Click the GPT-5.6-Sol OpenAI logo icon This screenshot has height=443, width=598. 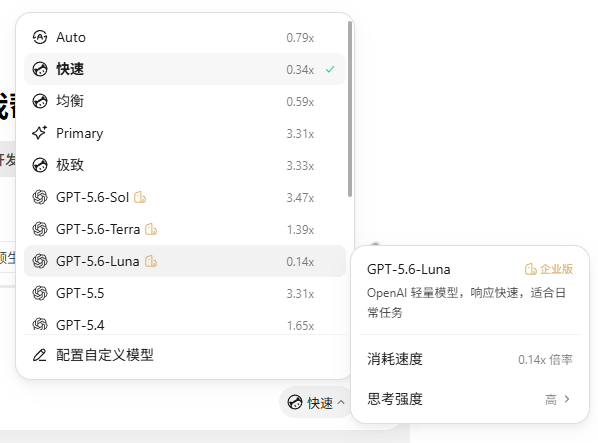[x=40, y=197]
